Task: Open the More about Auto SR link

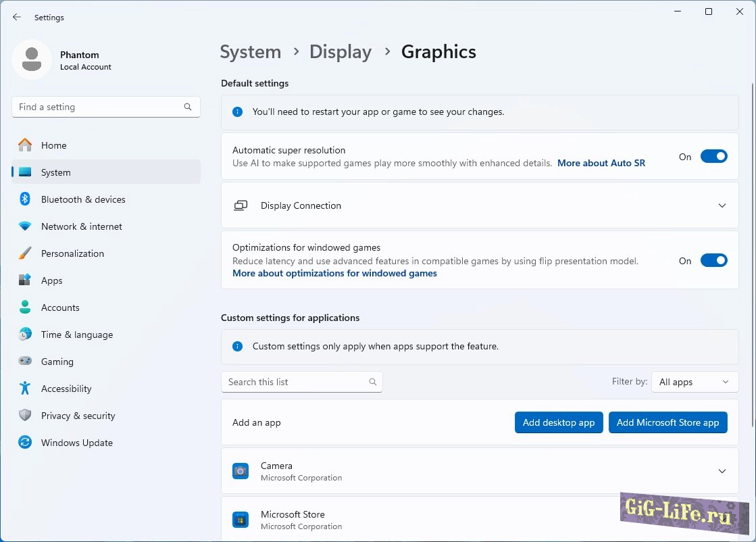Action: pos(601,163)
